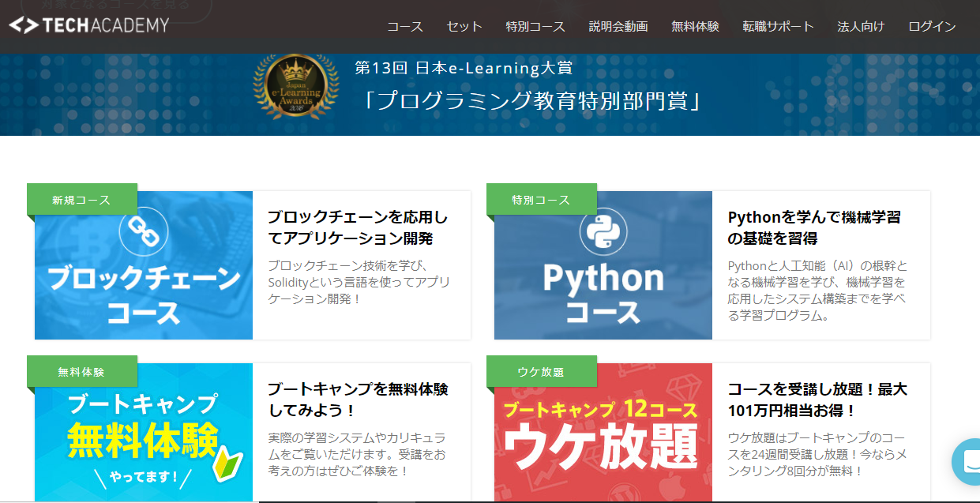
Task: Open the ブートキャンプ無料体験 thumbnail
Action: point(144,433)
